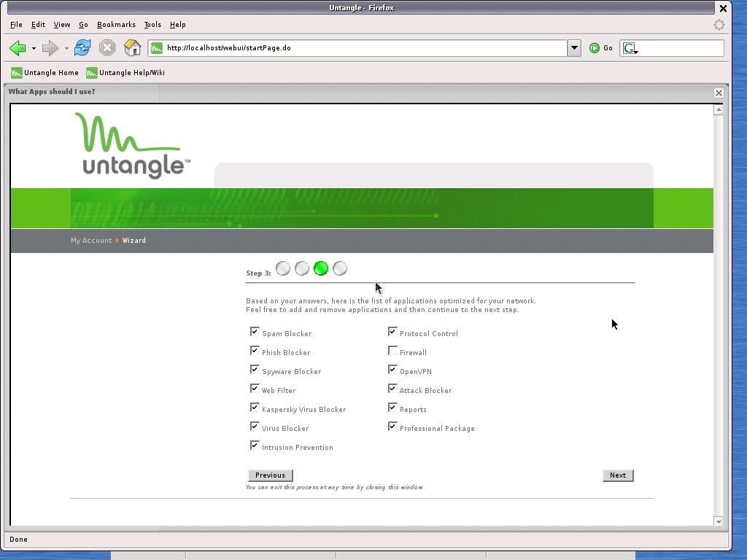Select the green third wizard step circle
This screenshot has width=747, height=560.
point(321,268)
